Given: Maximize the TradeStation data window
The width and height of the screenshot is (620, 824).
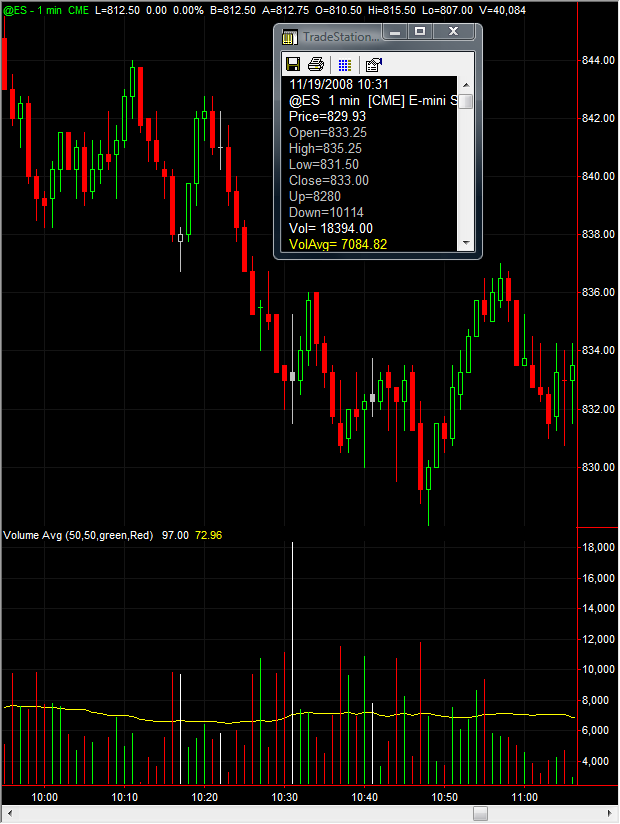Looking at the screenshot, I should coord(420,32).
